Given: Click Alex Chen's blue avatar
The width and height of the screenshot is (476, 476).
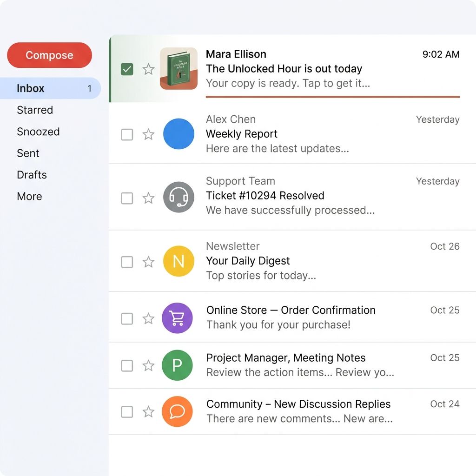Looking at the screenshot, I should pyautogui.click(x=178, y=134).
